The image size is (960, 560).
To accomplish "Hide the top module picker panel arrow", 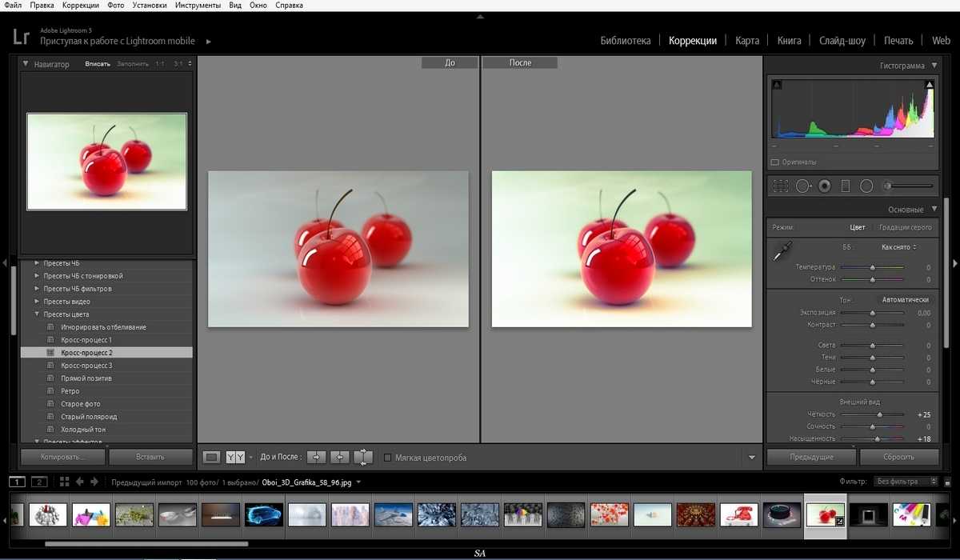I will click(480, 15).
